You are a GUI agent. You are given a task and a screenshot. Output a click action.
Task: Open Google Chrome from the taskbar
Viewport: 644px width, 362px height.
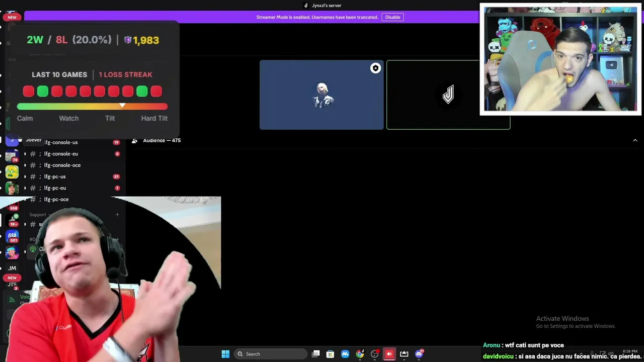[360, 354]
